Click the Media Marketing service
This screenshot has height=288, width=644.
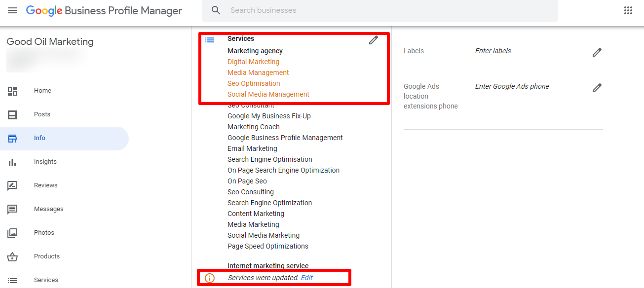pyautogui.click(x=253, y=224)
